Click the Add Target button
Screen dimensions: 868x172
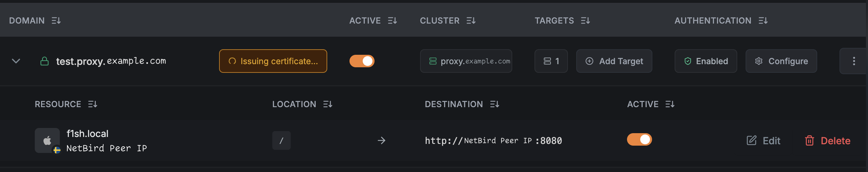click(614, 61)
